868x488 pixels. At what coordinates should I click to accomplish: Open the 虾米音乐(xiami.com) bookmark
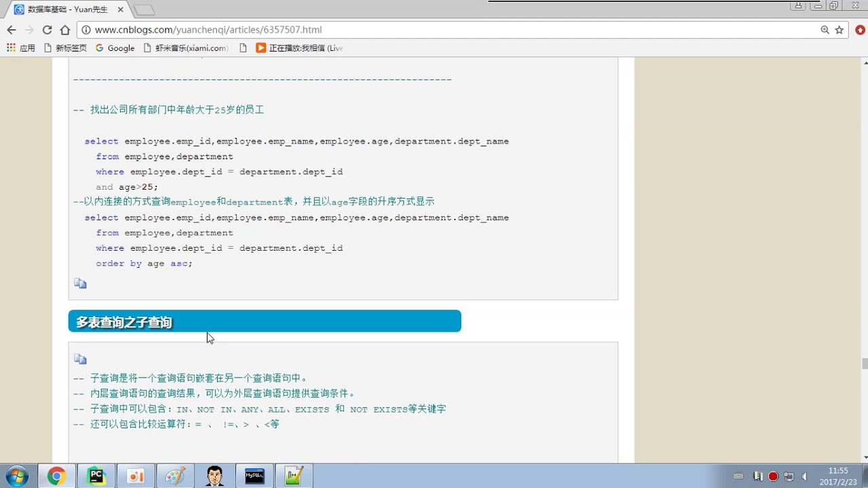(186, 48)
